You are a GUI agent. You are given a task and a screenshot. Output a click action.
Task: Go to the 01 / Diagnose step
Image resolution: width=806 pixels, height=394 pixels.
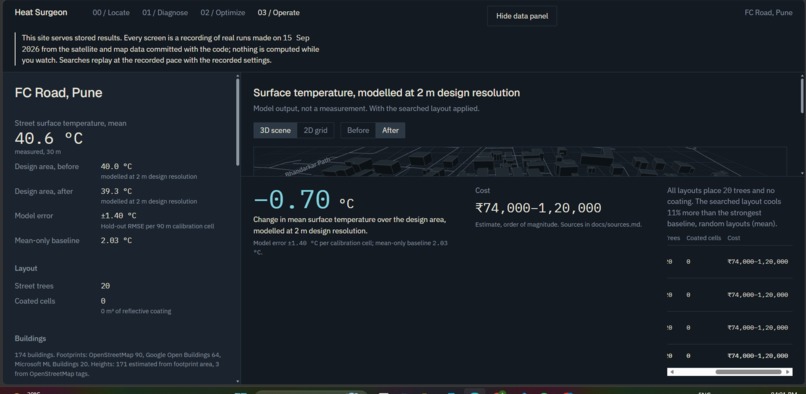[x=165, y=12]
